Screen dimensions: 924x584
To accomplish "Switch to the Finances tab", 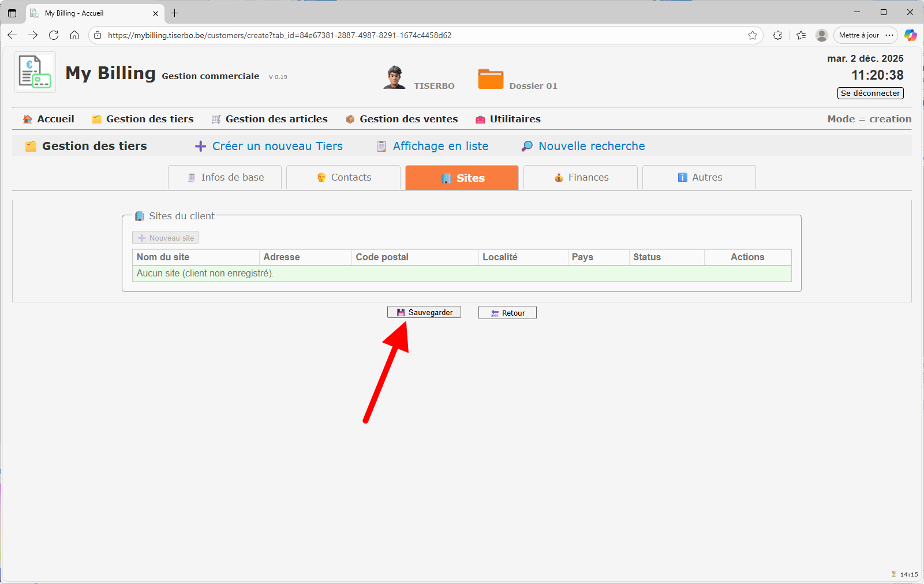I will tap(581, 178).
